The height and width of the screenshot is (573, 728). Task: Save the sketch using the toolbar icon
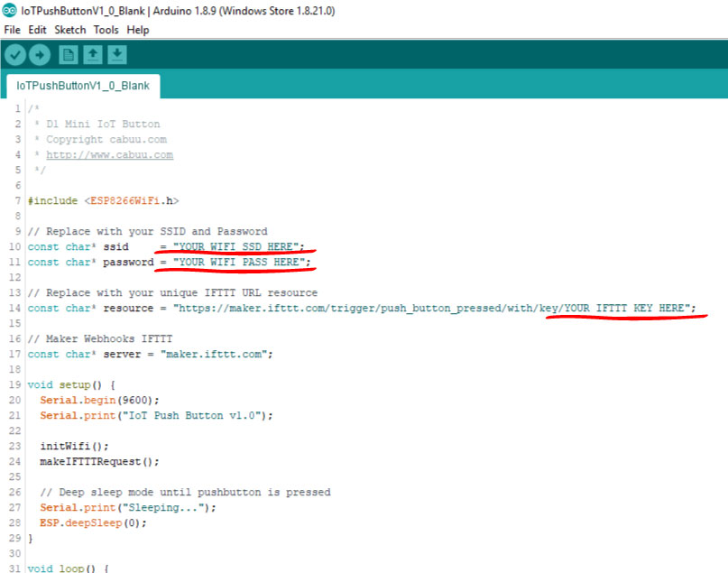coord(117,54)
